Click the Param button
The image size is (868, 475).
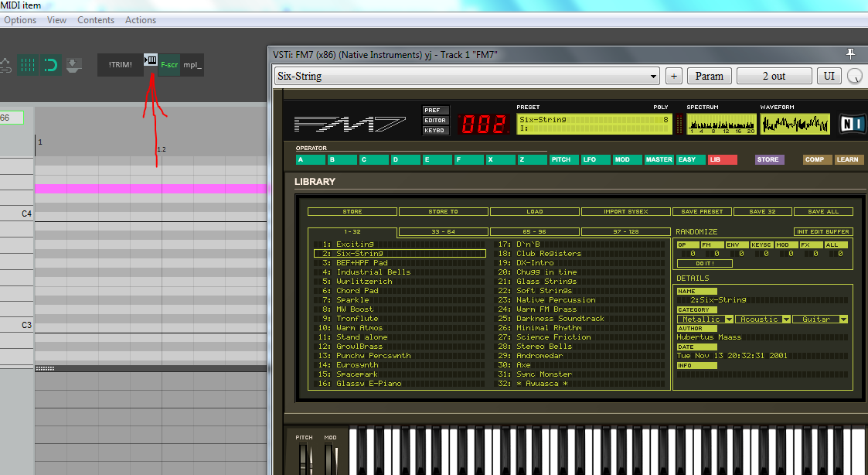point(709,76)
